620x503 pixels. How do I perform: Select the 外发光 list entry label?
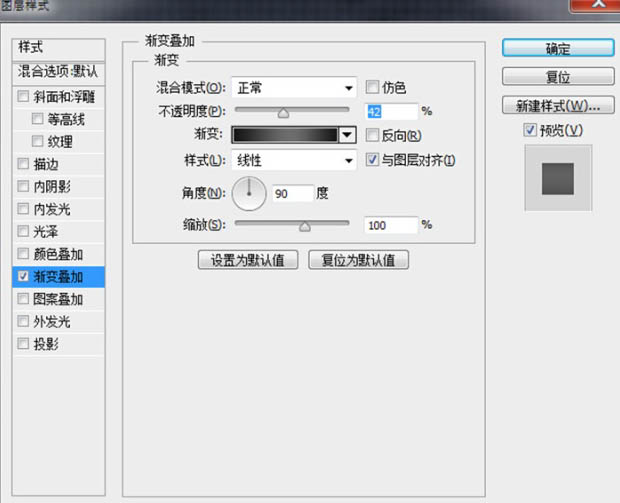[x=52, y=321]
